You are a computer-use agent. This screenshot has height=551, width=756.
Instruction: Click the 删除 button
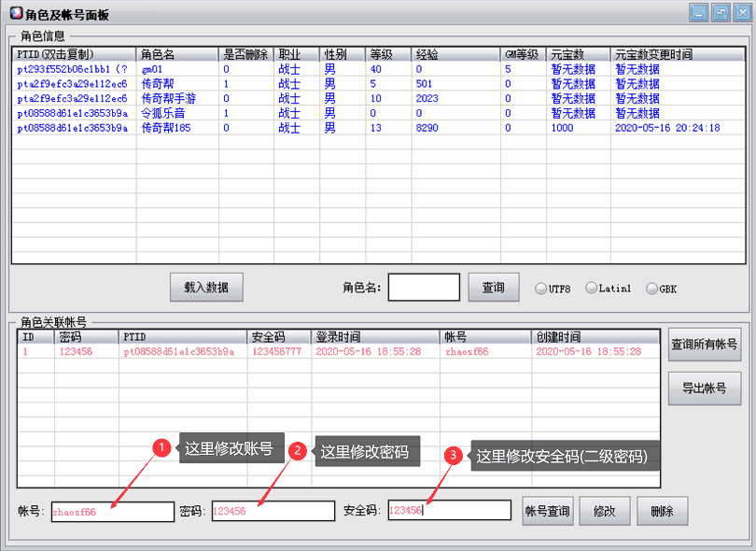click(662, 511)
